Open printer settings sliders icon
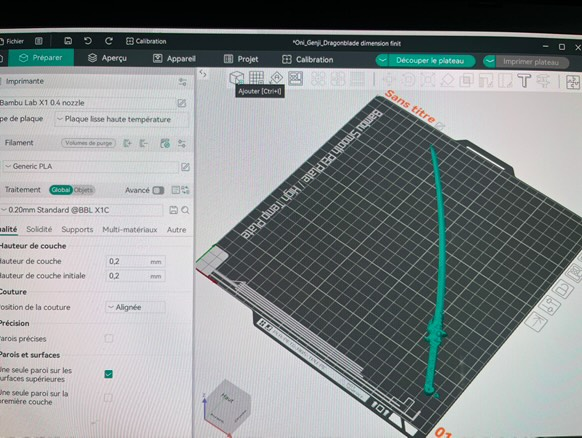 pos(182,82)
